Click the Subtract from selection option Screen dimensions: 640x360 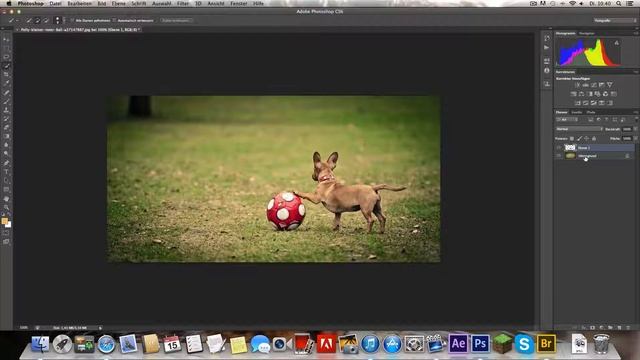(46, 20)
